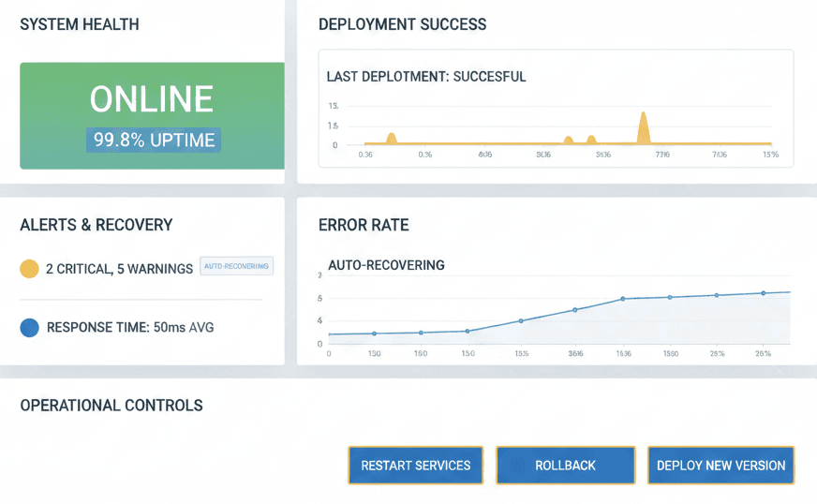The image size is (817, 504).
Task: Select the green ONLINE status panel
Action: pos(152,115)
